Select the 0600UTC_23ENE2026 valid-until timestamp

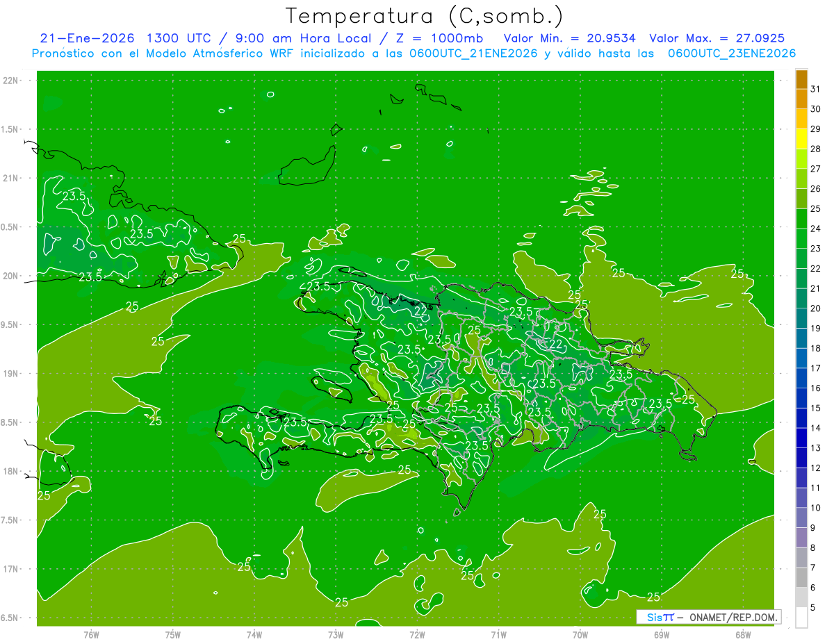731,53
